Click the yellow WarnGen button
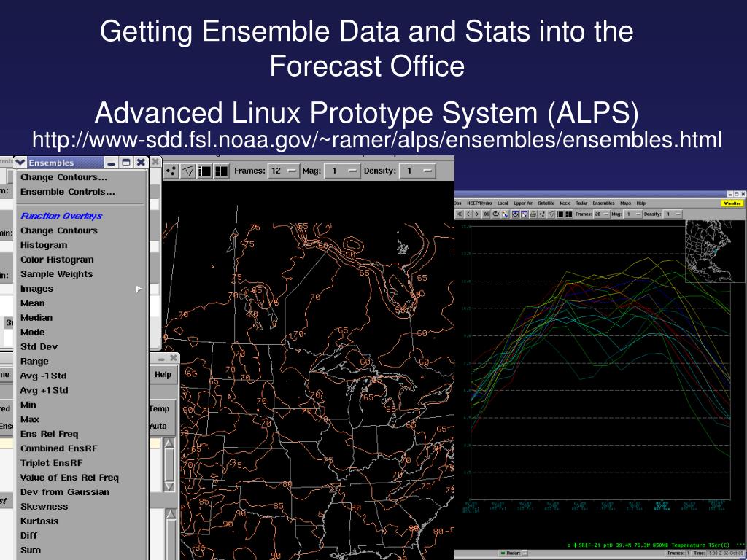Image resolution: width=747 pixels, height=560 pixels. 732,203
